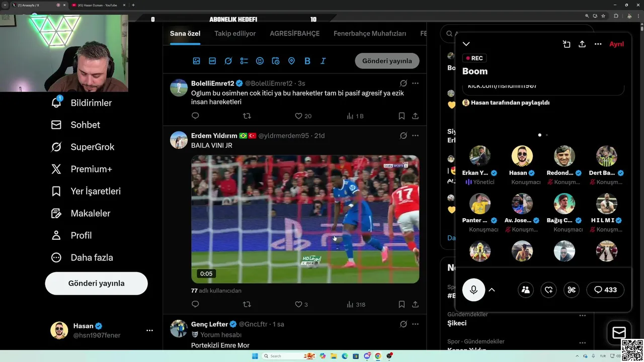Open more options on BolelliEmre12 post
644x362 pixels.
[x=415, y=83]
